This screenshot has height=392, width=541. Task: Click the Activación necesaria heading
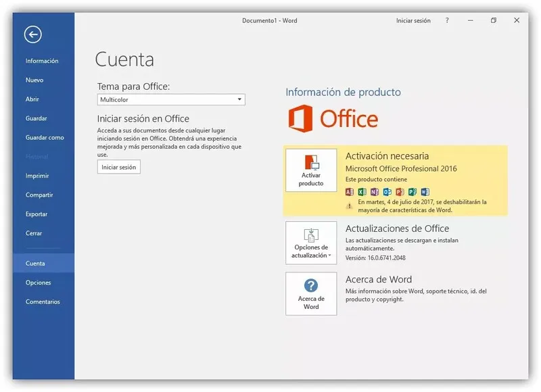[387, 156]
